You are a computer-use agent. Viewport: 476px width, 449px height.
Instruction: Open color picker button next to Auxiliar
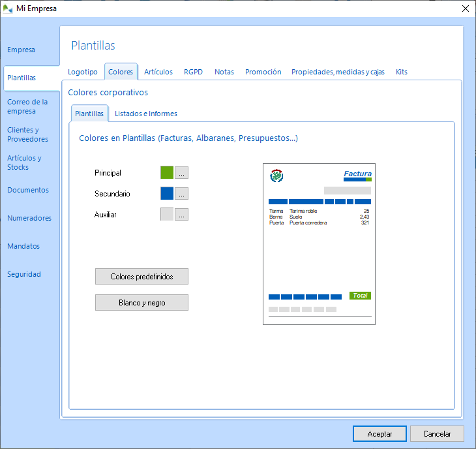click(182, 214)
